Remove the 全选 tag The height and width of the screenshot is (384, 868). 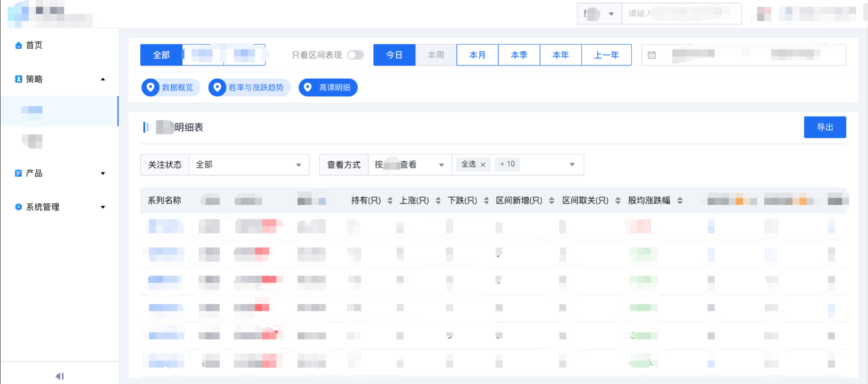tap(483, 165)
